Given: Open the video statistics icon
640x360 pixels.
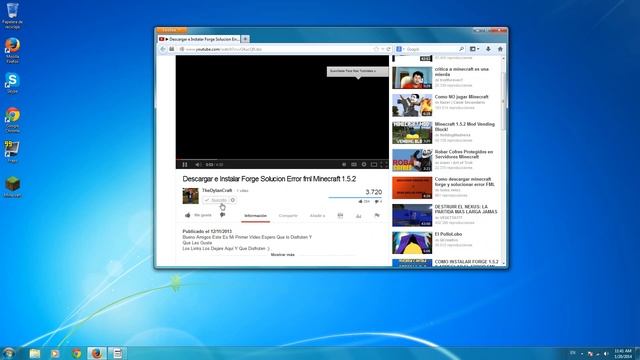Looking at the screenshot, I should [x=358, y=216].
